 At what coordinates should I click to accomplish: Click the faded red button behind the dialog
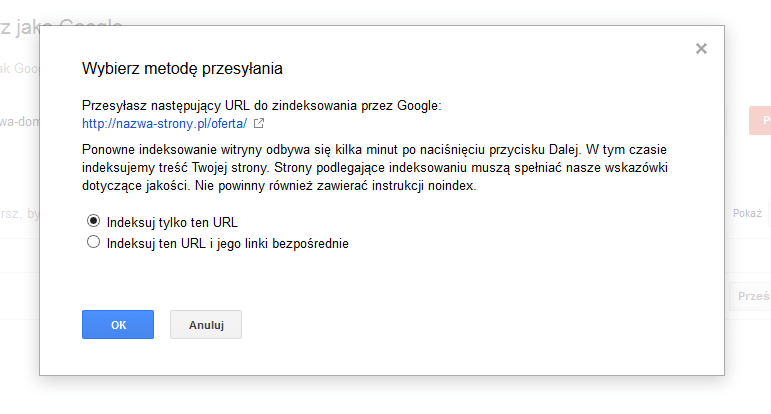click(760, 120)
